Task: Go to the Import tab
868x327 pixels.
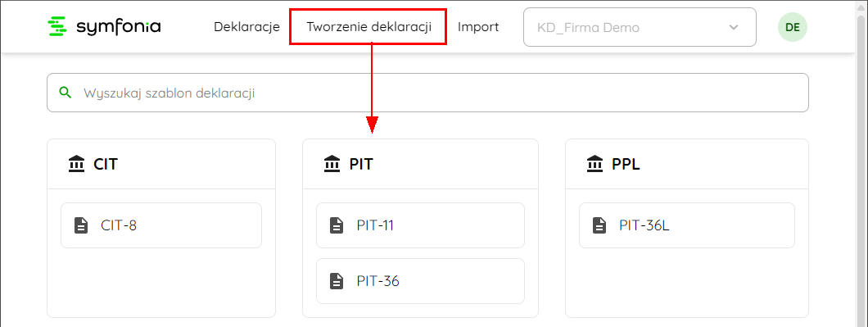Action: [x=478, y=26]
